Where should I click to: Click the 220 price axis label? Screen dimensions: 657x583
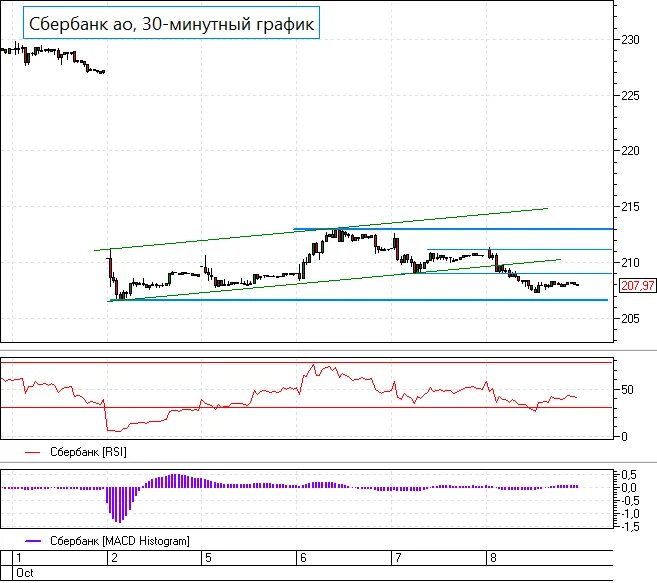click(x=630, y=150)
